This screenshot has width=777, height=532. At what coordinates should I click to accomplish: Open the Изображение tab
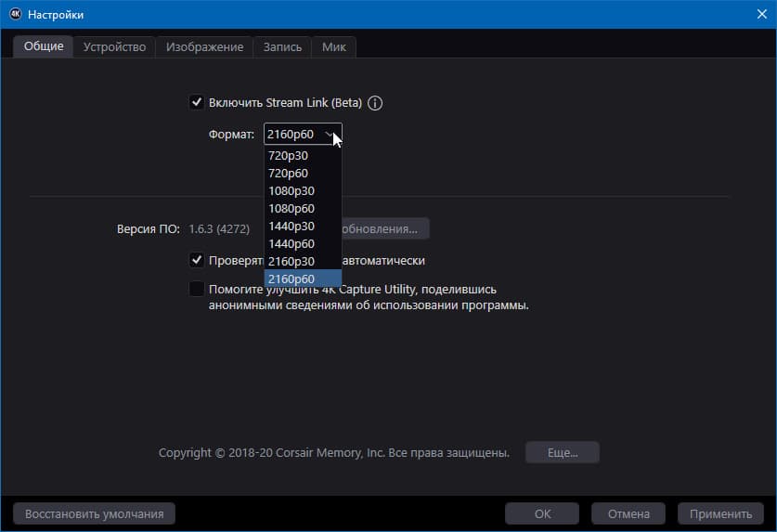point(204,47)
